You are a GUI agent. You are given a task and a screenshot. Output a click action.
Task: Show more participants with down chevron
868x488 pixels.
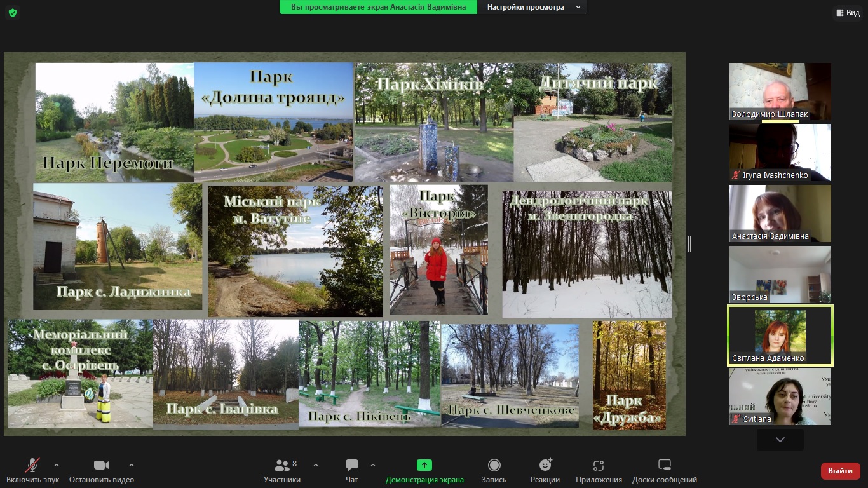click(780, 440)
